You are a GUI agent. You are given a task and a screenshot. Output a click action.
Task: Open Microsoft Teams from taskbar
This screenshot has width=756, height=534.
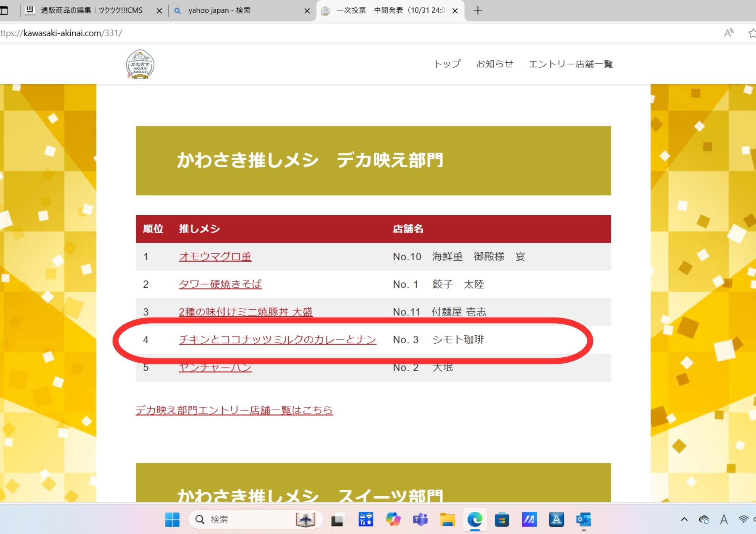point(420,520)
